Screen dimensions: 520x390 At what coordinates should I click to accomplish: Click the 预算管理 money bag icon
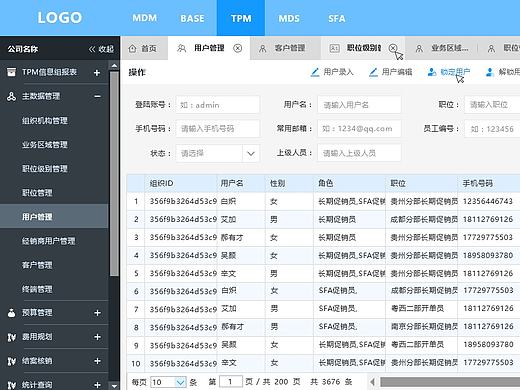click(x=11, y=313)
